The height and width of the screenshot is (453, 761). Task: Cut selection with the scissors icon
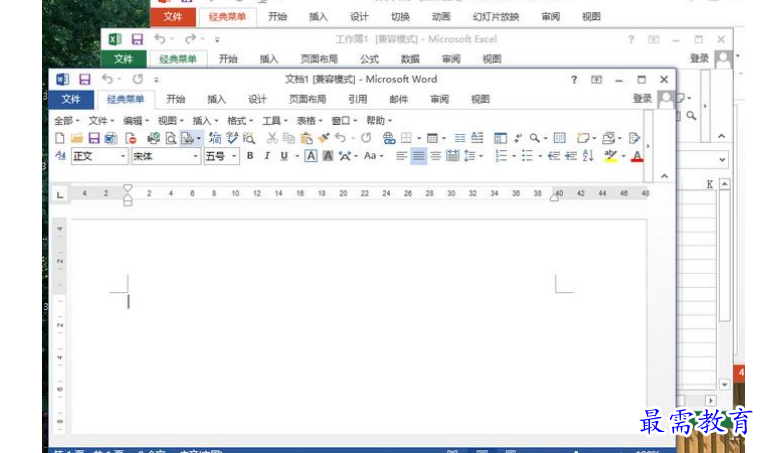[272, 138]
